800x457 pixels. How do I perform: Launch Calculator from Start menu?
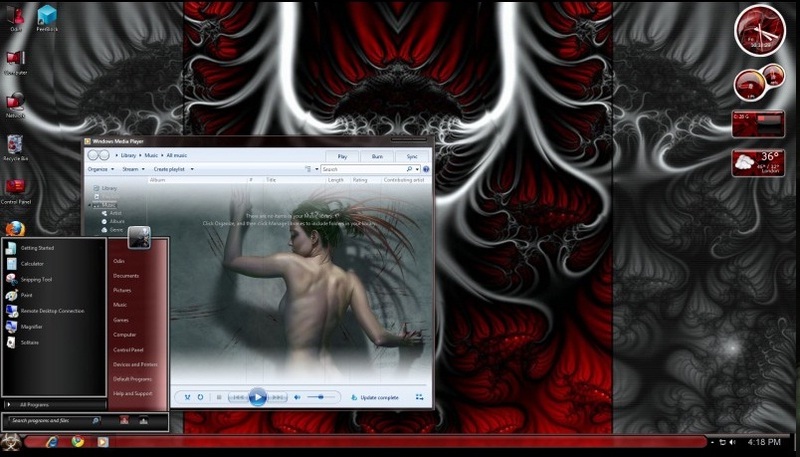pos(54,264)
